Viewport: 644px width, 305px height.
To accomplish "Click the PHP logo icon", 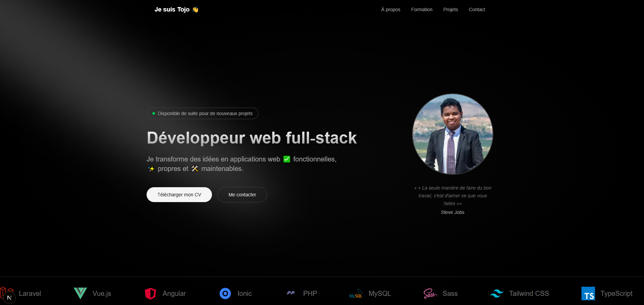I will coord(291,293).
